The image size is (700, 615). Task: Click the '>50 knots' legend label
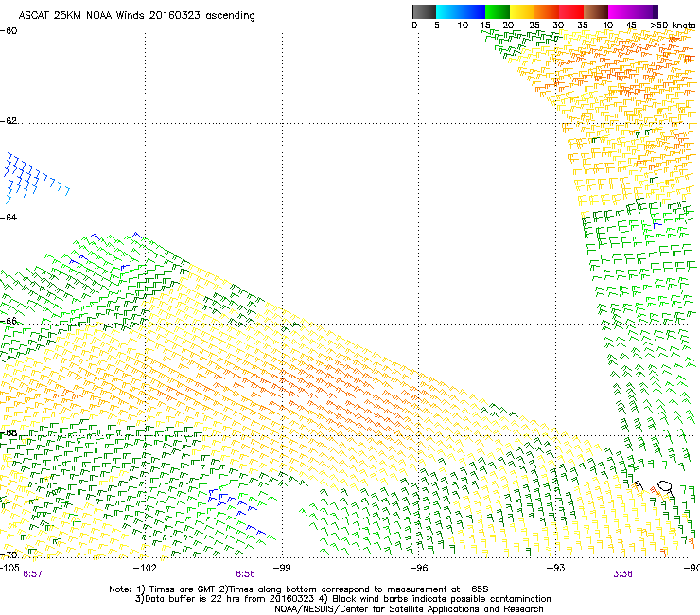point(673,26)
